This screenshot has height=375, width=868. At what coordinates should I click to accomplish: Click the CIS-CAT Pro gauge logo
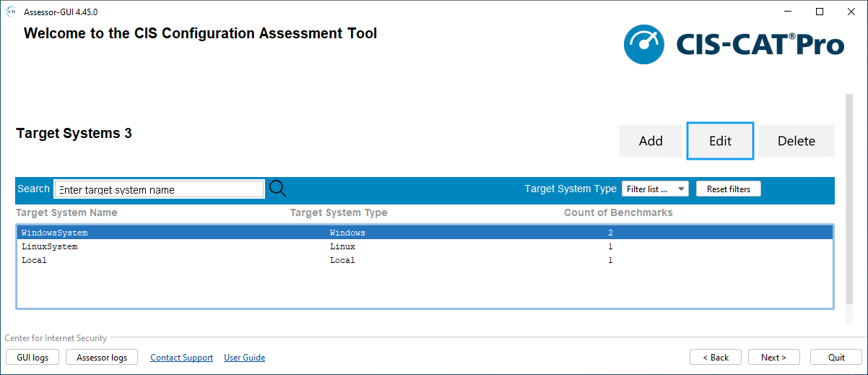(644, 45)
